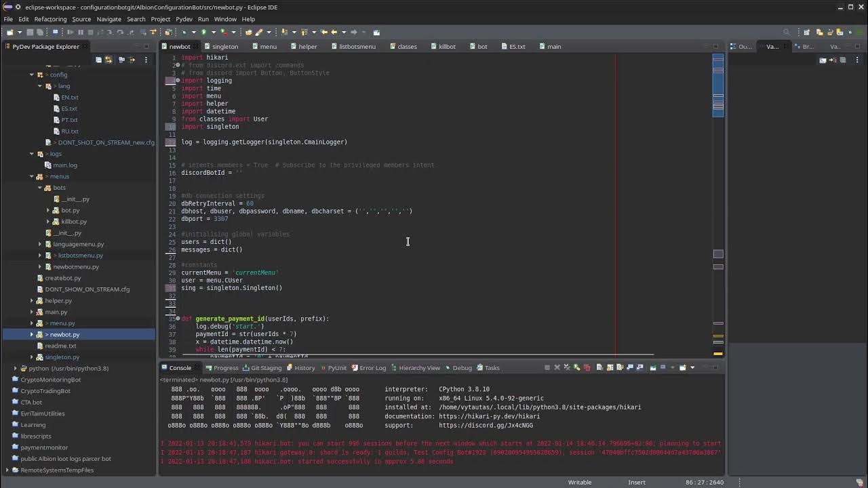The image size is (868, 488).
Task: Collapse the menus folder in tree
Action: (32, 176)
